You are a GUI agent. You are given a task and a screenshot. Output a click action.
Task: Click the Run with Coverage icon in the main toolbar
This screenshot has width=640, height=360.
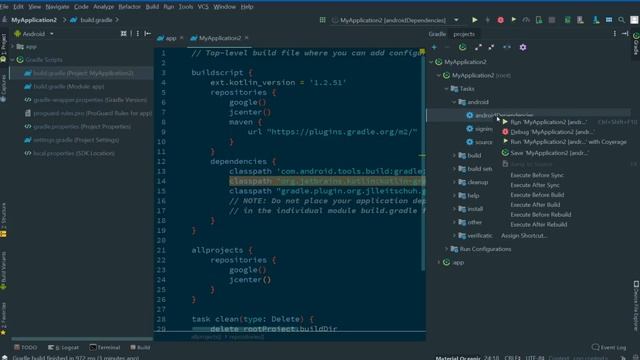(513, 20)
